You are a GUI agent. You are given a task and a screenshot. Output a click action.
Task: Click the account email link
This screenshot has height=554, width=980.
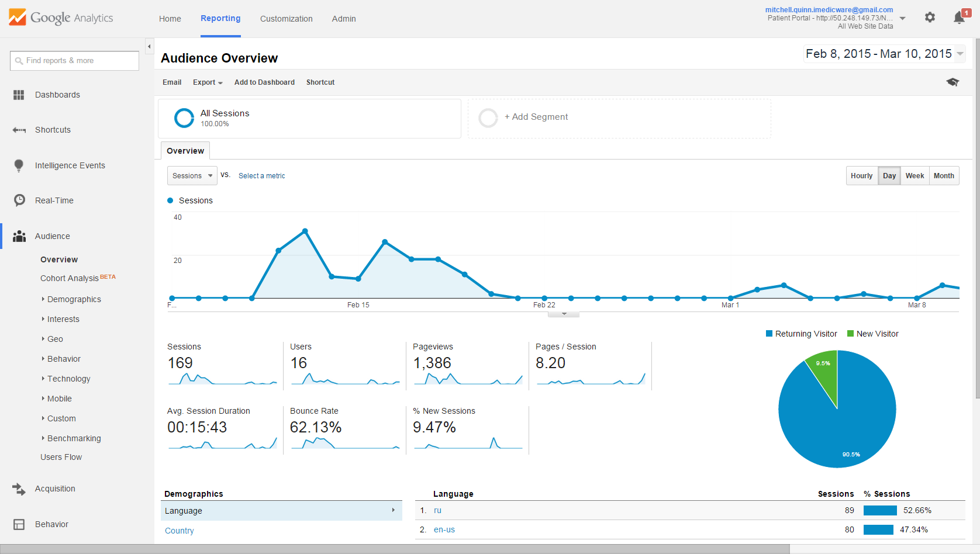(829, 10)
